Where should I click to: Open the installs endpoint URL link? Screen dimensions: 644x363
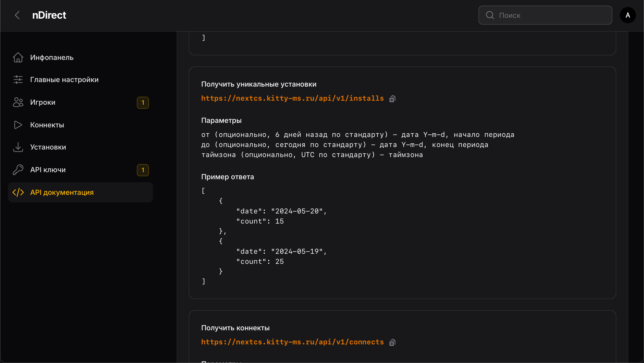pyautogui.click(x=292, y=98)
